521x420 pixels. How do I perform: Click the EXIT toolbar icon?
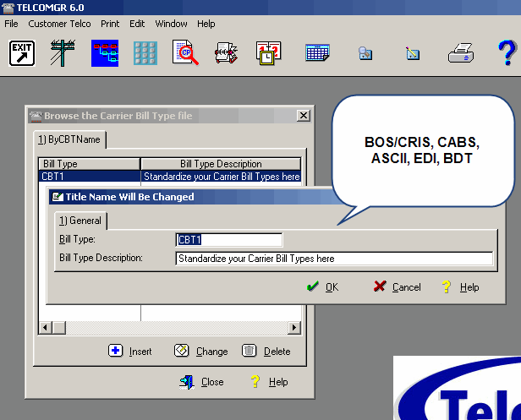[x=22, y=53]
